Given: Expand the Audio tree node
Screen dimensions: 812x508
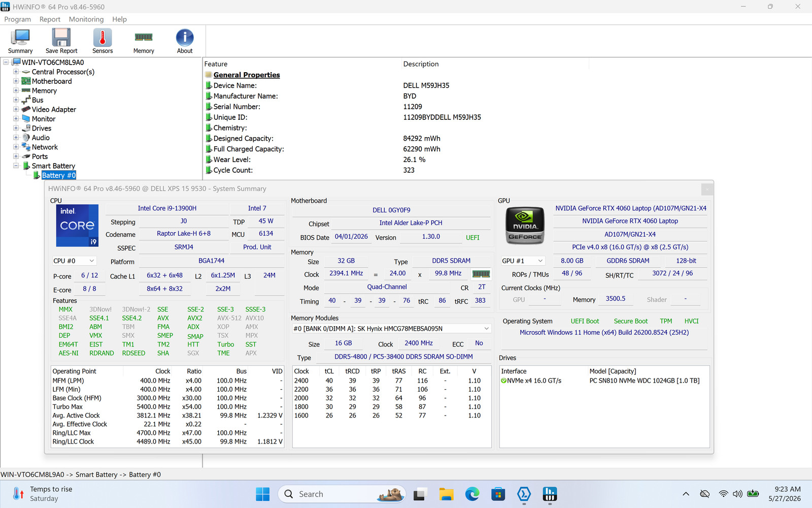Looking at the screenshot, I should 16,138.
